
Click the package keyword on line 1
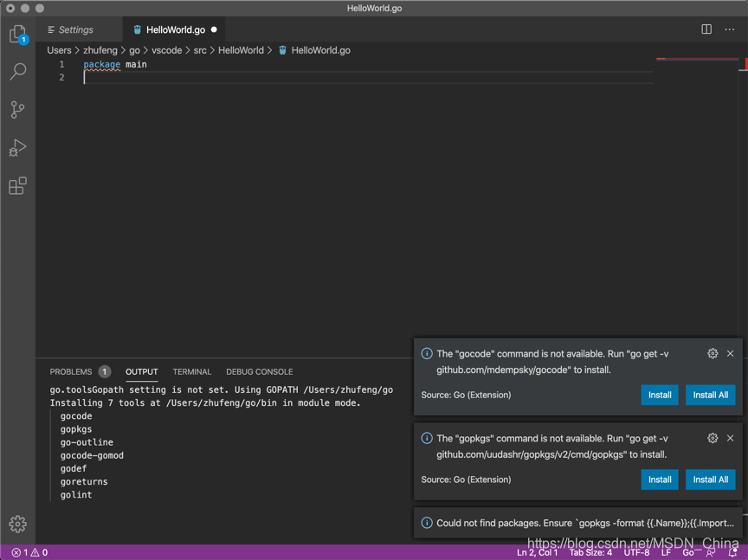point(101,64)
